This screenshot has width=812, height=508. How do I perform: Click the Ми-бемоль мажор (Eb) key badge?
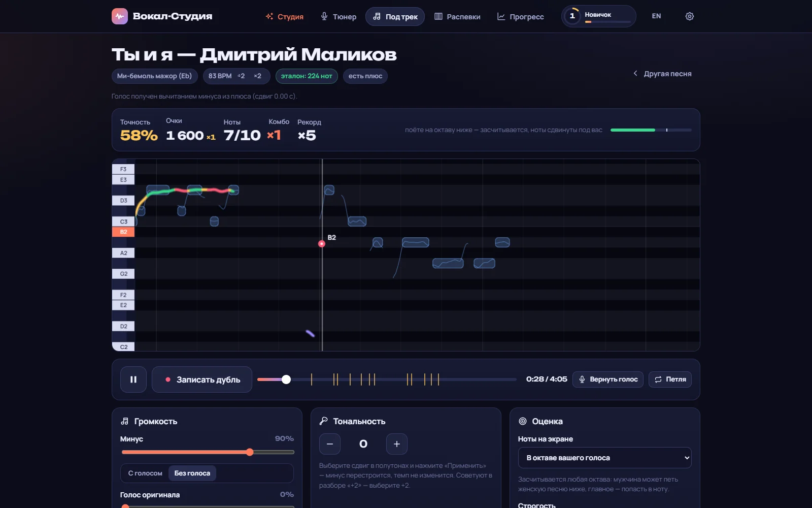click(x=154, y=76)
